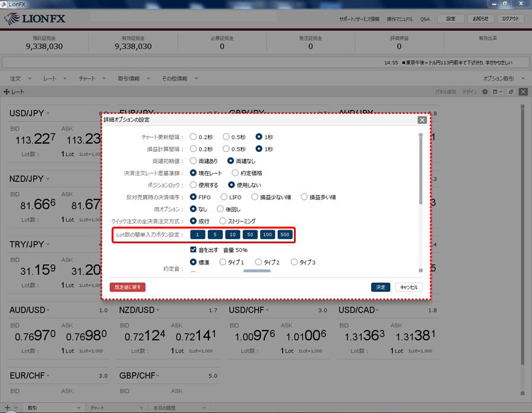
Task: Select 損益多い順 option
Action: pos(304,197)
